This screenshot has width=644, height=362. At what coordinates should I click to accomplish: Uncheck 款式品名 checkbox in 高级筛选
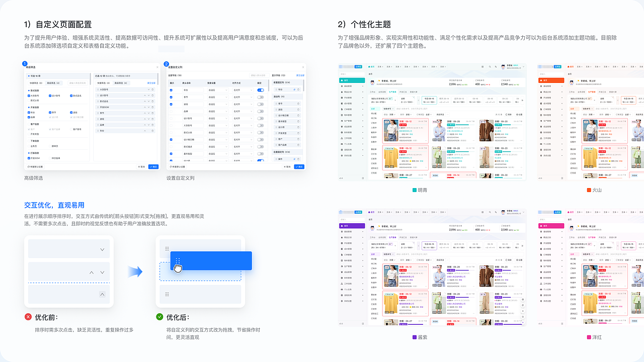(x=71, y=96)
